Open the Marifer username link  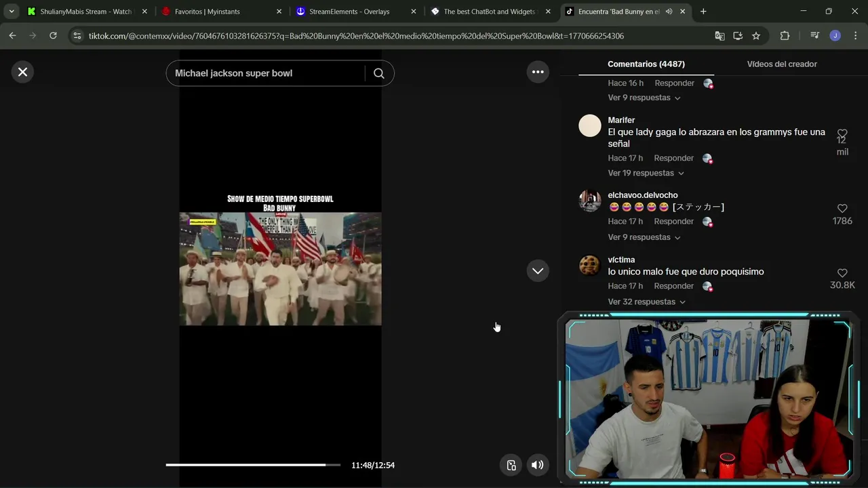click(x=621, y=120)
